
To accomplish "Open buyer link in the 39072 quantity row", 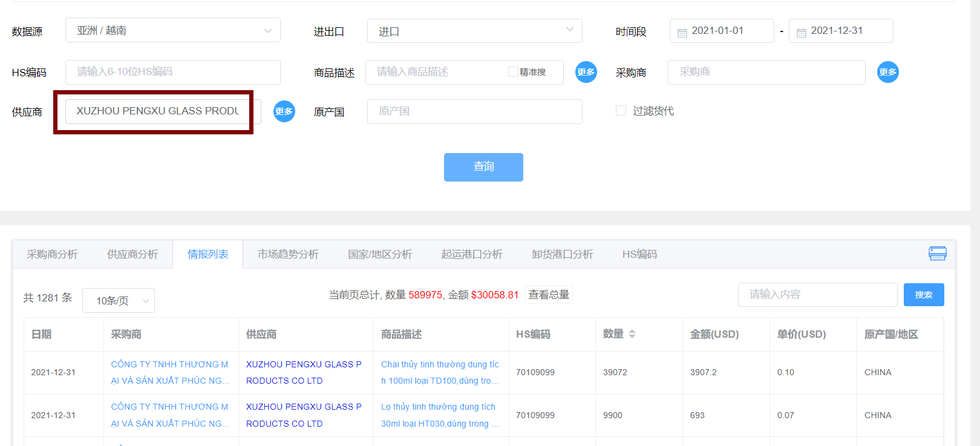I will tap(171, 372).
